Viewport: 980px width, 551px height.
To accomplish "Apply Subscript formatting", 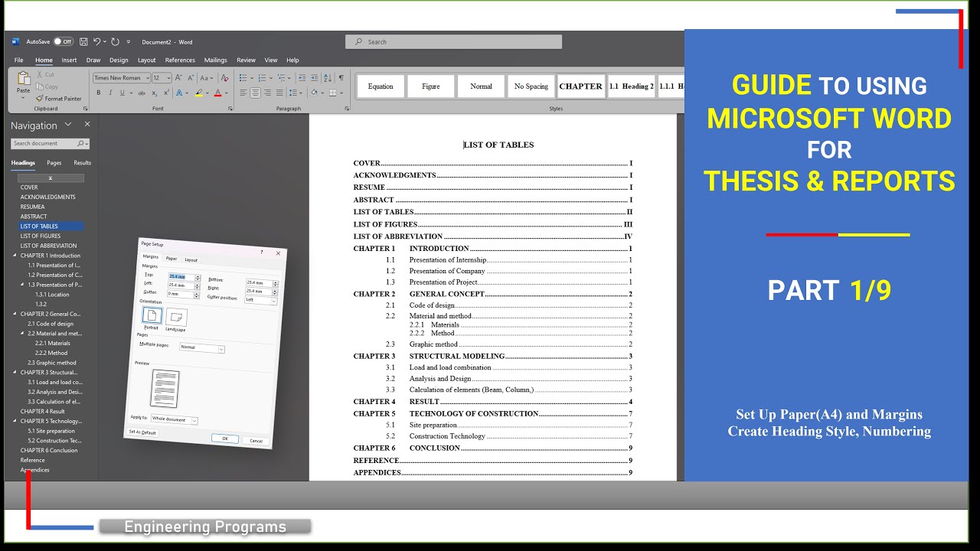I will pyautogui.click(x=155, y=93).
